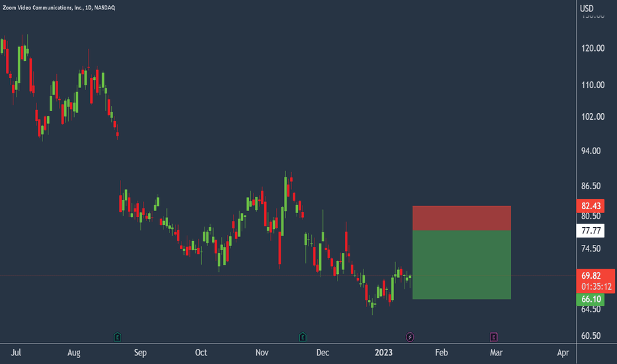Click the 74.50 price axis label
The width and height of the screenshot is (617, 364).
tap(591, 249)
